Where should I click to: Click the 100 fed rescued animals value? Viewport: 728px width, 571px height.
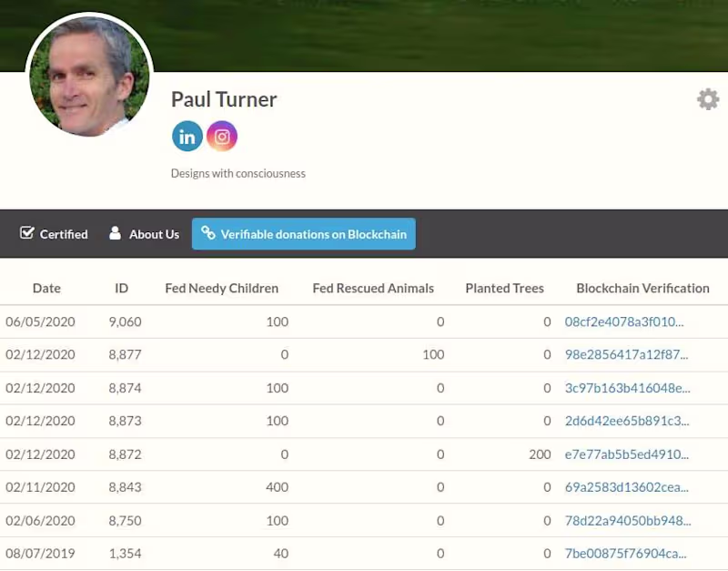pos(433,354)
